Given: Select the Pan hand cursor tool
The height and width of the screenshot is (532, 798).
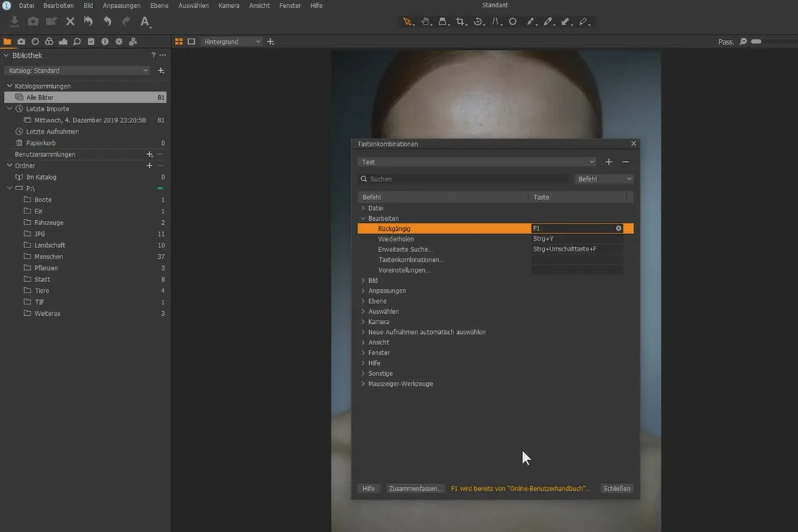Looking at the screenshot, I should (426, 22).
